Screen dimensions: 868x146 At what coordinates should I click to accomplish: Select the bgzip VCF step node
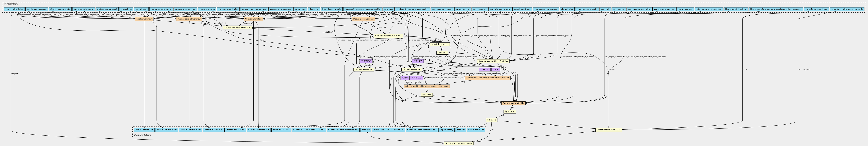(509, 111)
